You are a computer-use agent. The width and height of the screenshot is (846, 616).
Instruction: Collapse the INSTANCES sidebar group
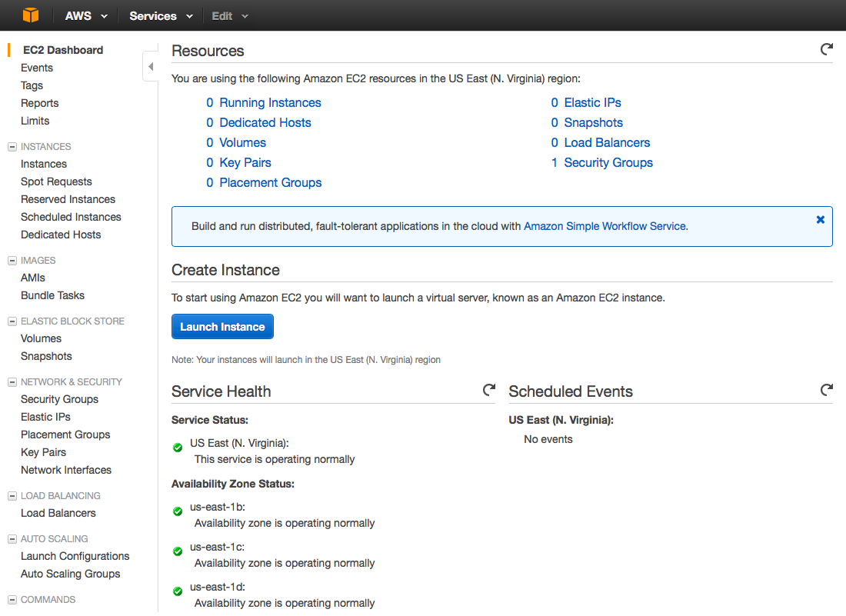tap(12, 147)
